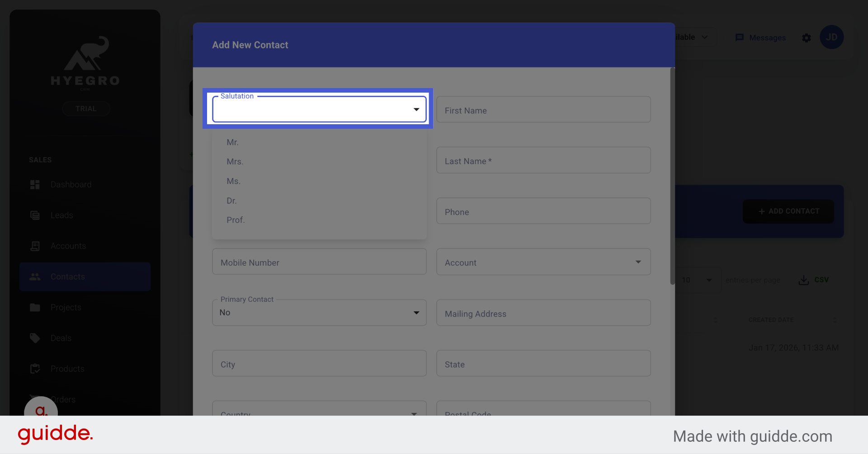Open Accounts via its sidebar icon

click(35, 246)
